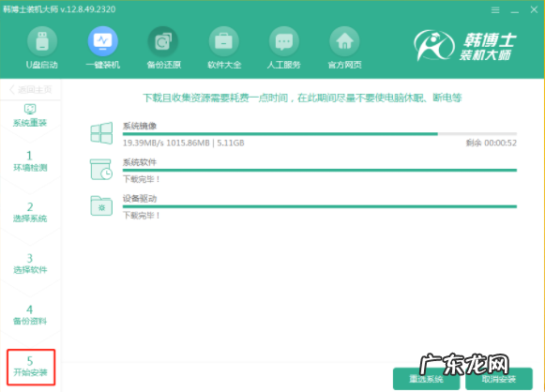Open the 人工服务 chat support icon
Viewport: 545px width, 392px height.
(x=284, y=41)
